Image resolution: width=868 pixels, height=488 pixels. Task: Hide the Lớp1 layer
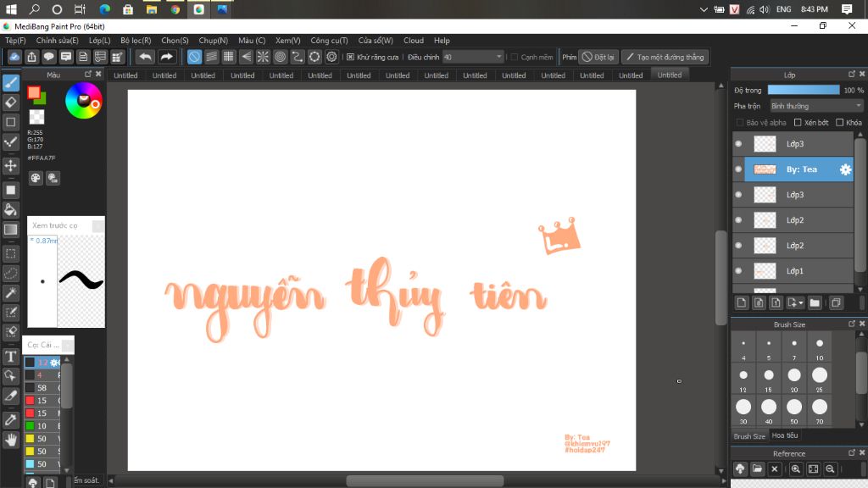738,271
